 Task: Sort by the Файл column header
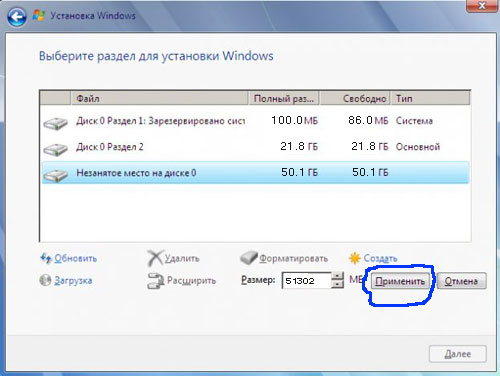coord(159,98)
